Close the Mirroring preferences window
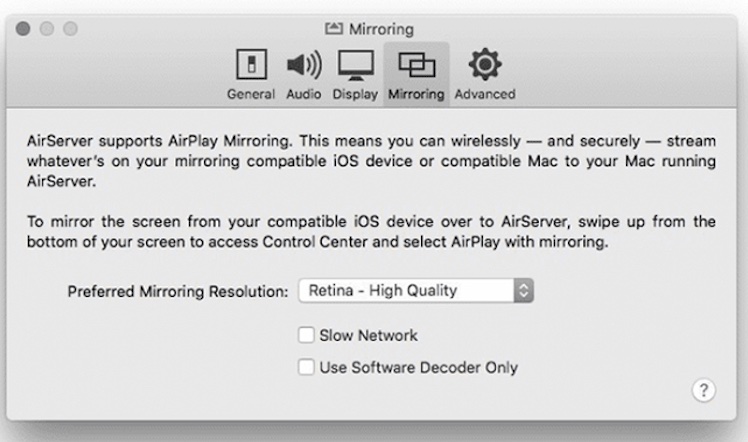748x442 pixels. click(24, 29)
